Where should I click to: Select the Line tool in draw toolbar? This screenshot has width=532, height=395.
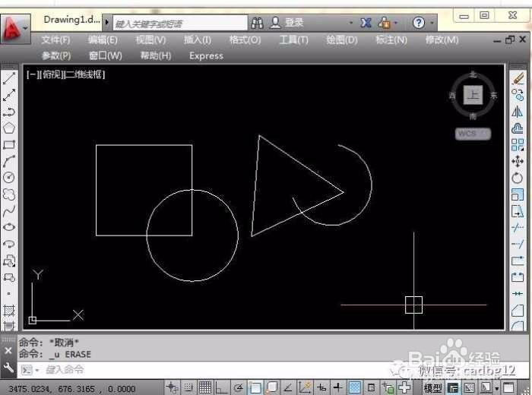9,78
